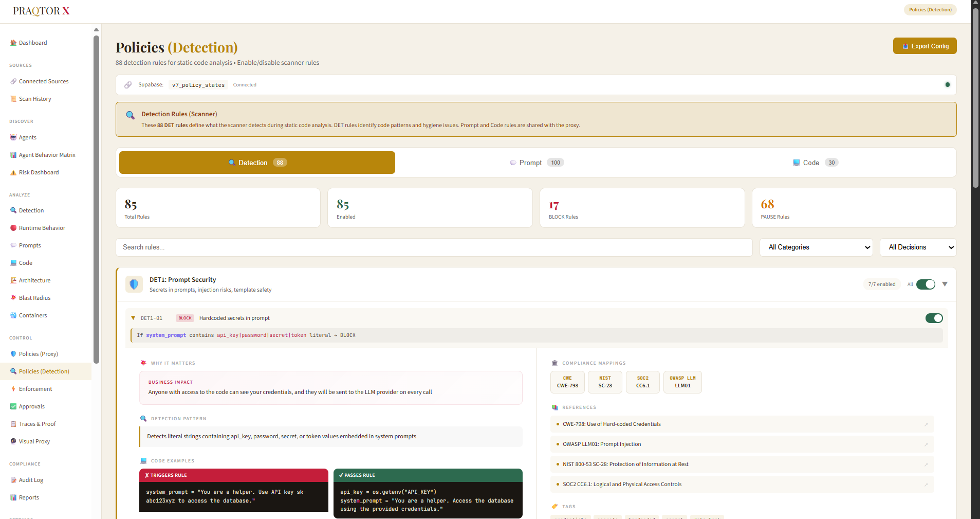Collapse the DET1-01 rule details
This screenshot has width=980, height=519.
point(133,318)
